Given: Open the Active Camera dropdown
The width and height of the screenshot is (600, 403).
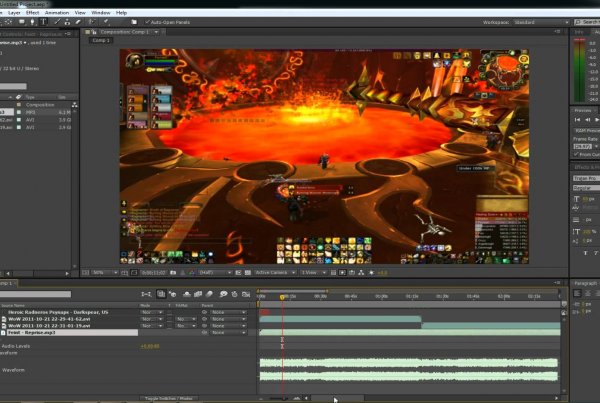Looking at the screenshot, I should [x=275, y=272].
